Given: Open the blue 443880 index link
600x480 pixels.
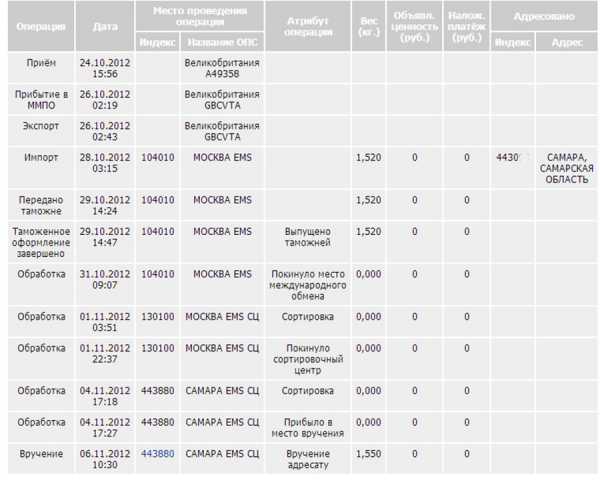Looking at the screenshot, I should point(157,453).
